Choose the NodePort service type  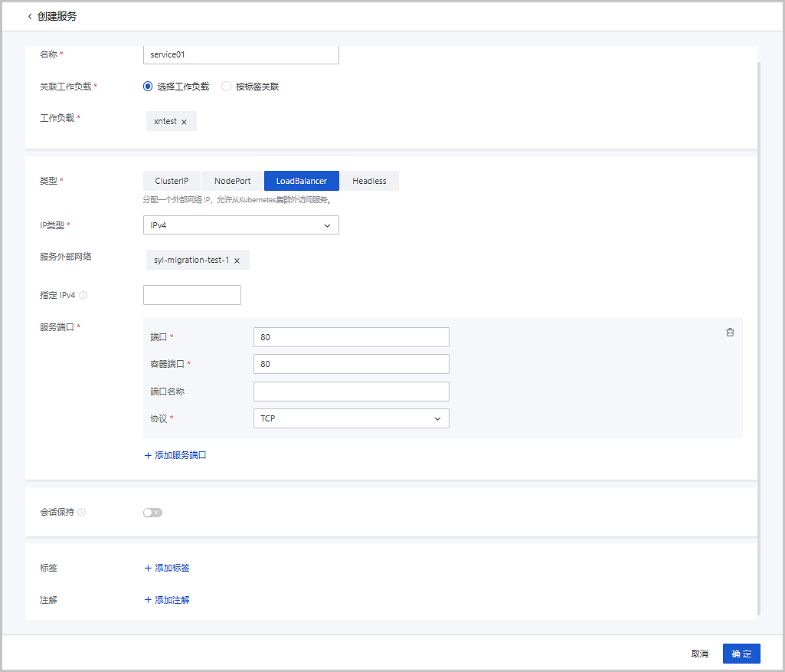click(232, 181)
